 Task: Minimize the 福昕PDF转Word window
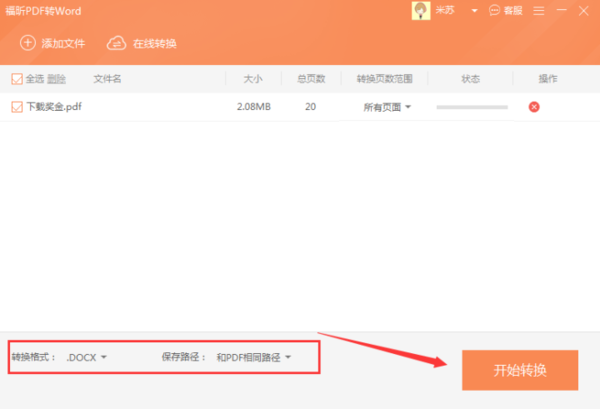pos(560,11)
